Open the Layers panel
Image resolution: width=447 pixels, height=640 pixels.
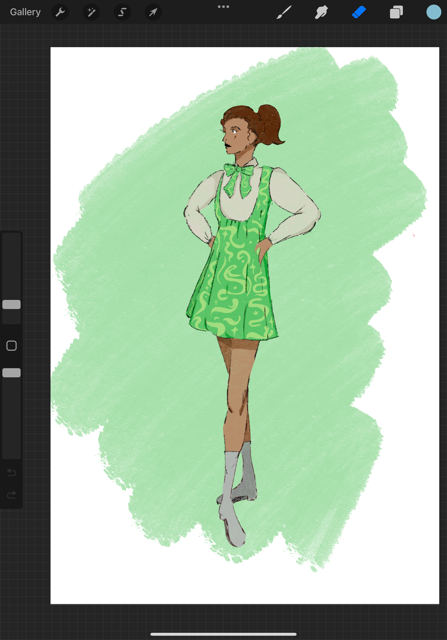pyautogui.click(x=396, y=12)
